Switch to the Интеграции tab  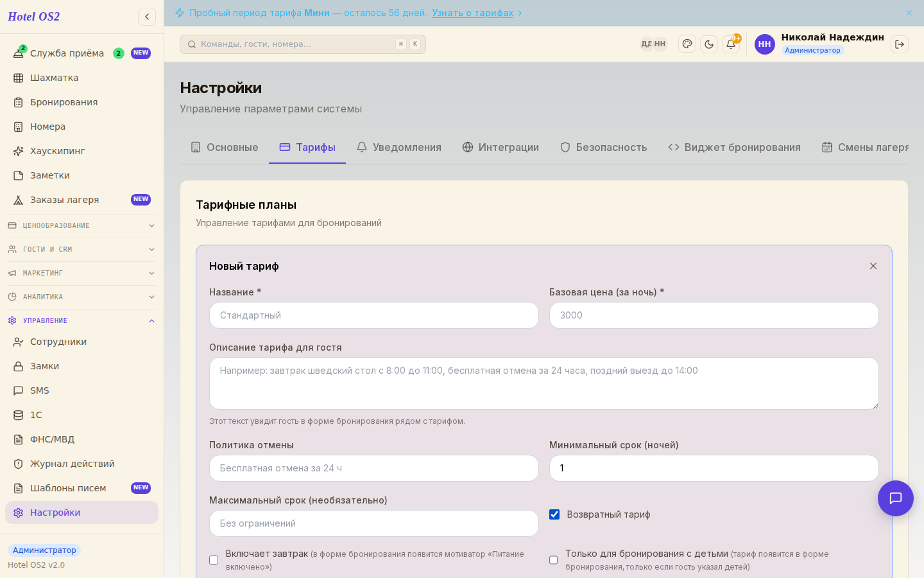[501, 147]
